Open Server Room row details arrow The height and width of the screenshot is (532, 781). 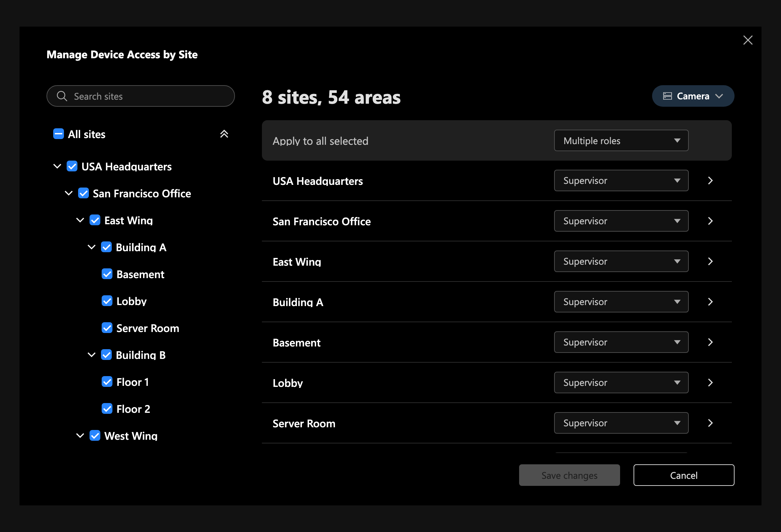click(x=710, y=423)
